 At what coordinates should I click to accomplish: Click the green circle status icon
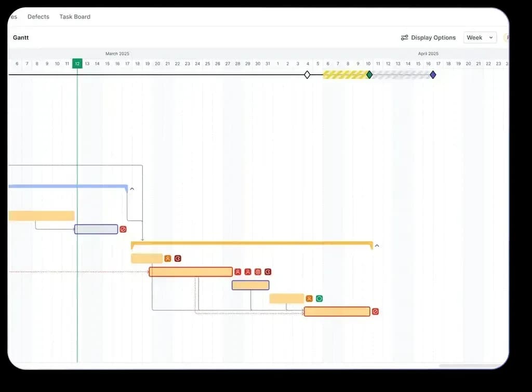pyautogui.click(x=320, y=299)
